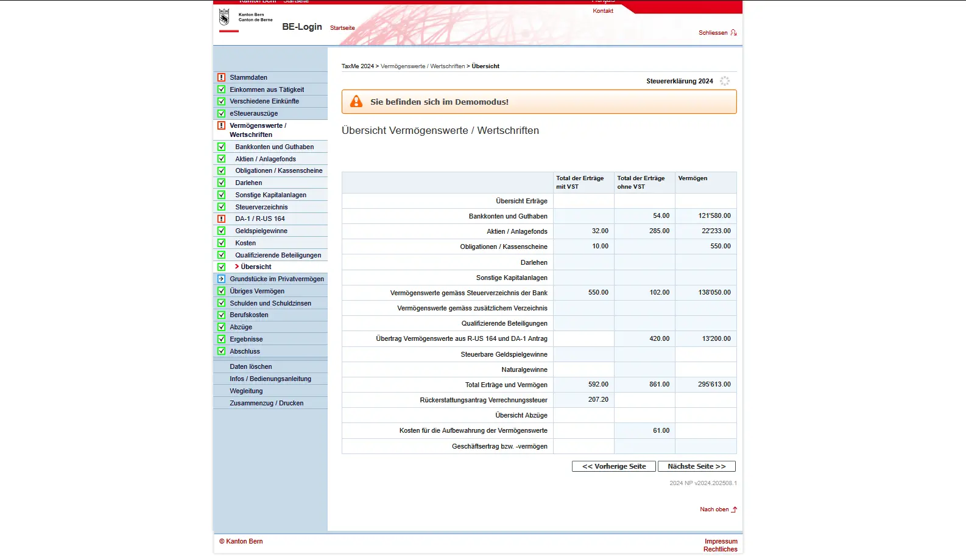Go to Verschiedene Einkünfte
Image resolution: width=966 pixels, height=560 pixels.
[x=264, y=101]
